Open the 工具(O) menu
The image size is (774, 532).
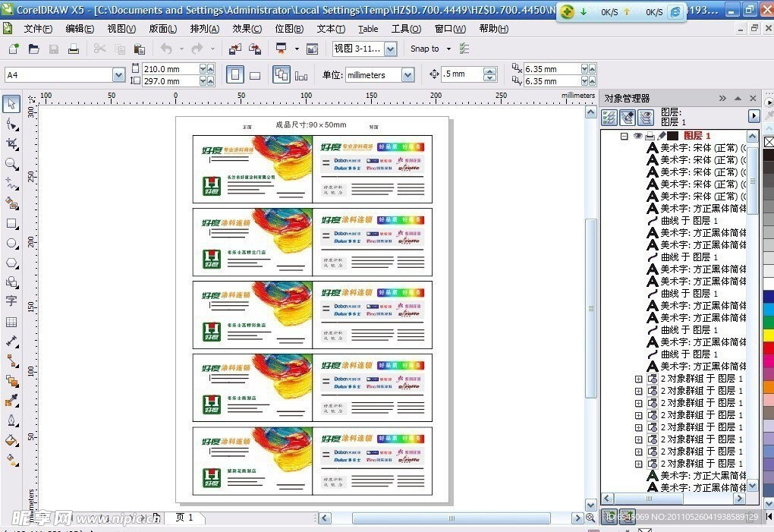(x=406, y=29)
